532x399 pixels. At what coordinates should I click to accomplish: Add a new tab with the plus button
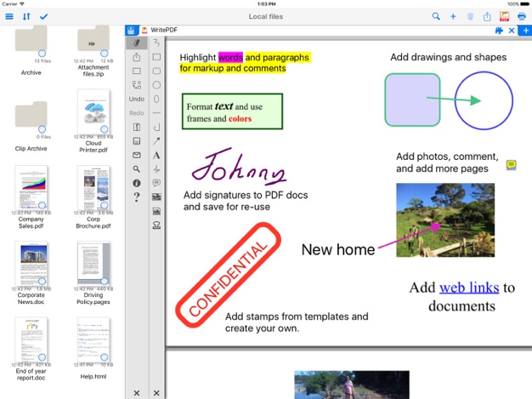pyautogui.click(x=525, y=31)
